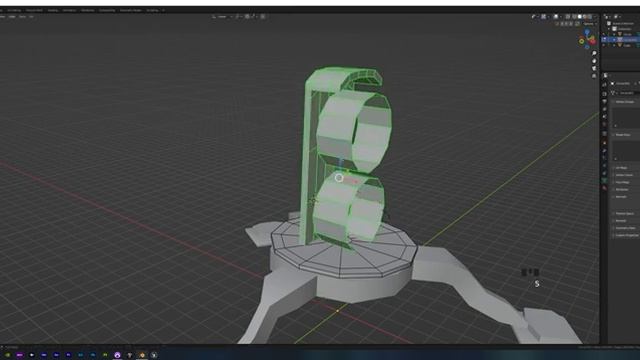
Task: Expand the Normals panel
Action: [x=620, y=197]
